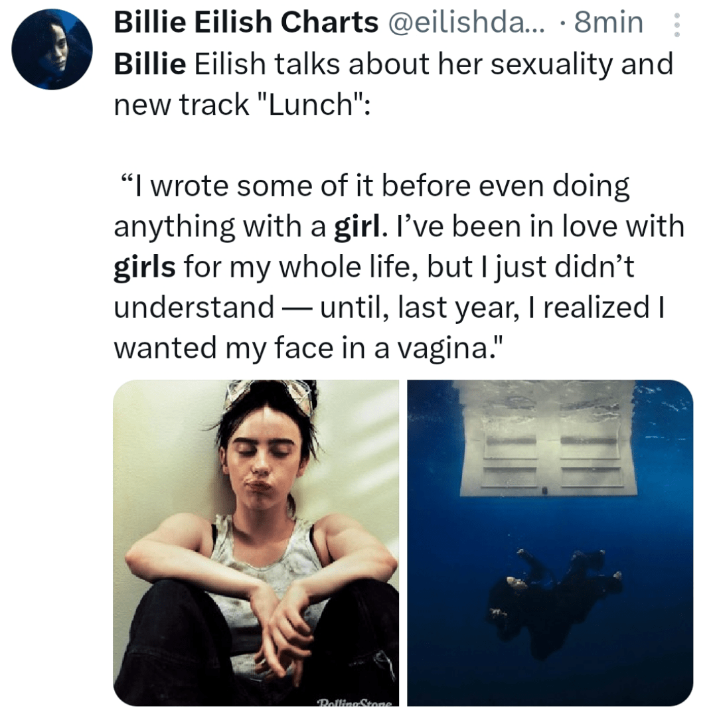717x728 pixels.
Task: Click the line starting "I wrote some of it"
Action: (375, 186)
